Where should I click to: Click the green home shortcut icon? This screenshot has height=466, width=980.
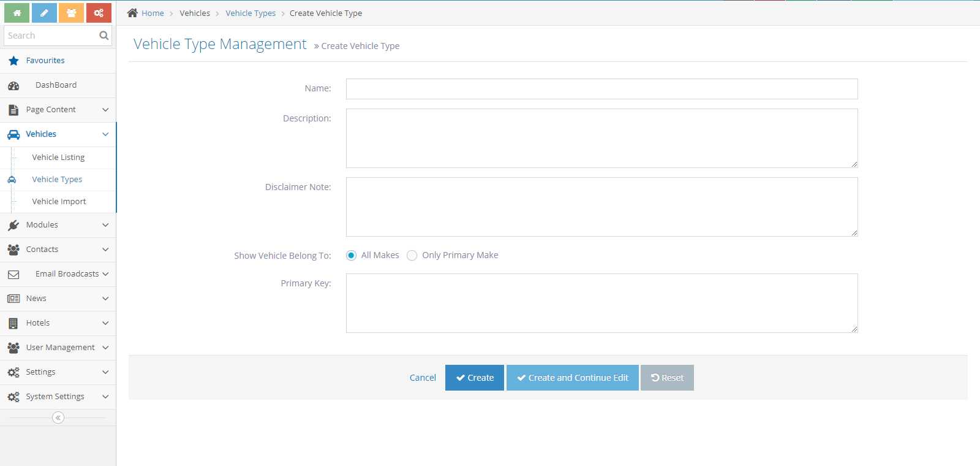pos(17,13)
